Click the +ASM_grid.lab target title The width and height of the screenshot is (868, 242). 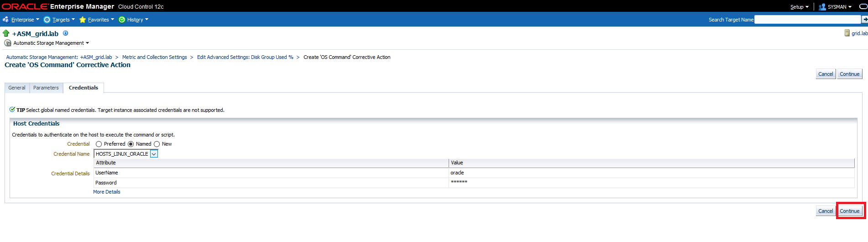[35, 34]
